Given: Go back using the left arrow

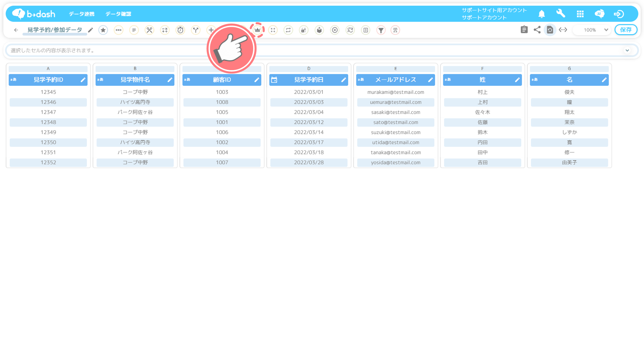Looking at the screenshot, I should [x=16, y=30].
